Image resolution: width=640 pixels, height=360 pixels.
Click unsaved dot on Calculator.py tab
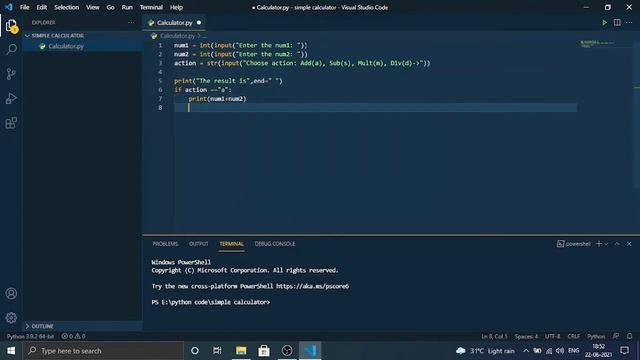199,22
